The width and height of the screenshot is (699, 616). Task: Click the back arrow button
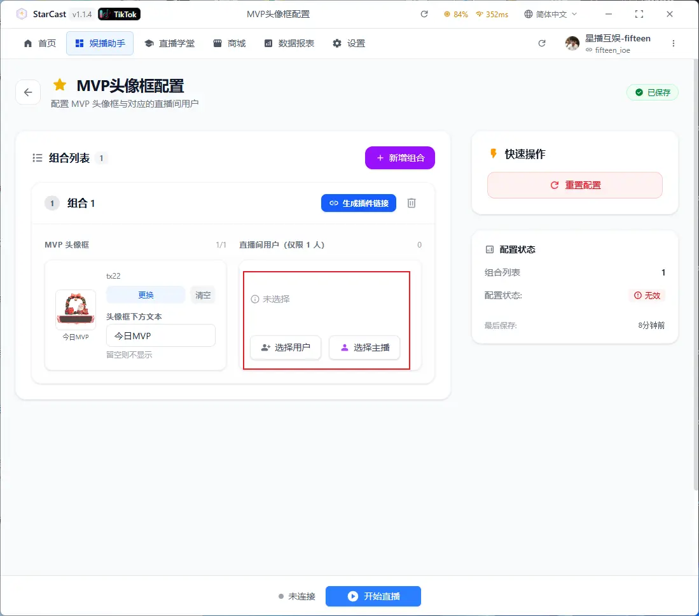coord(28,92)
